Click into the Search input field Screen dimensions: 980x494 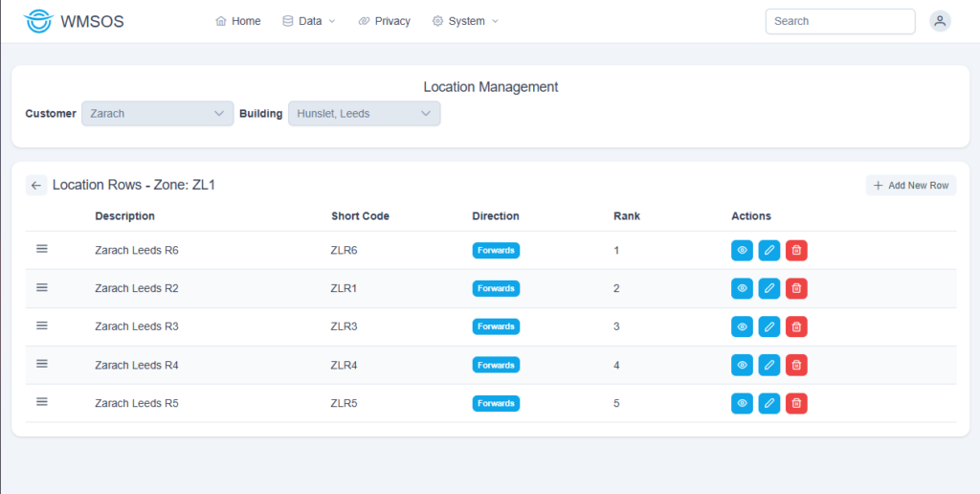839,21
